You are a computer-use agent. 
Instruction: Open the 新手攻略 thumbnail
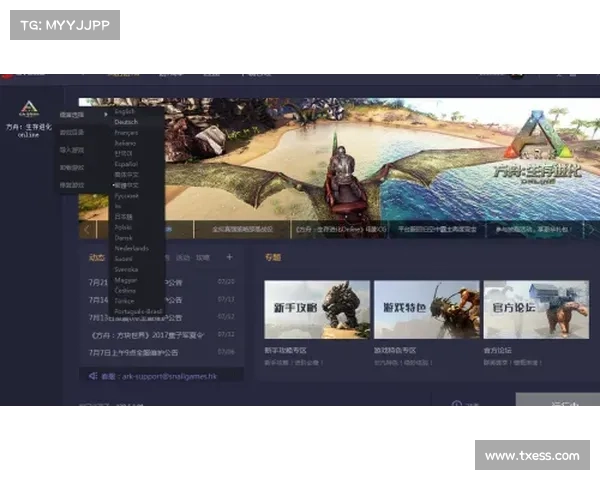[x=317, y=310]
